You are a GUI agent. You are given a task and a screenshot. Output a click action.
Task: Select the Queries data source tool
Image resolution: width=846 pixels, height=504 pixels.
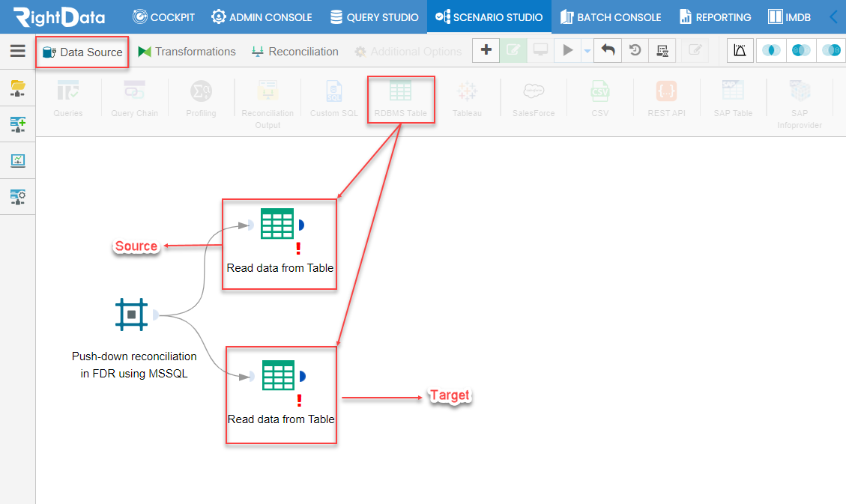click(x=68, y=99)
